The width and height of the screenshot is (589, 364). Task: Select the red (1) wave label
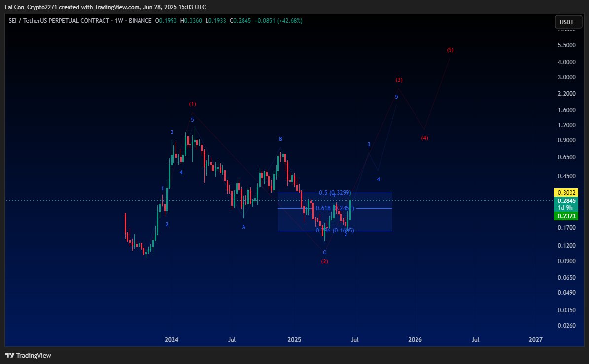tap(192, 104)
